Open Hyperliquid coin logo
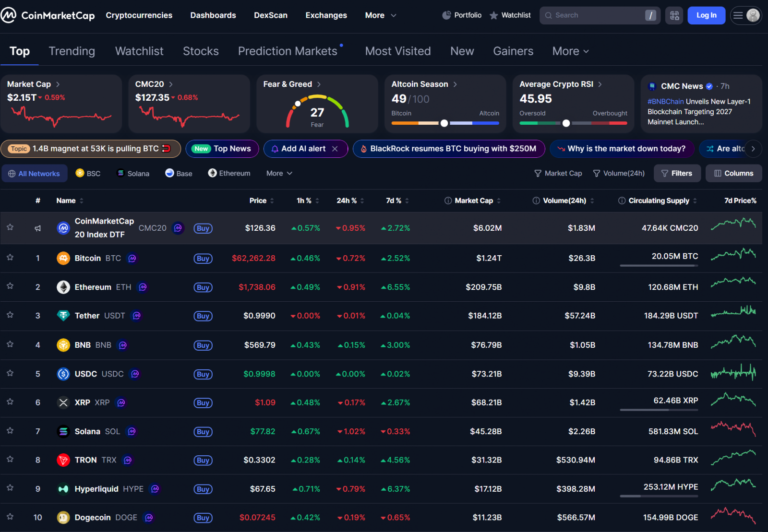The height and width of the screenshot is (532, 768). (63, 489)
